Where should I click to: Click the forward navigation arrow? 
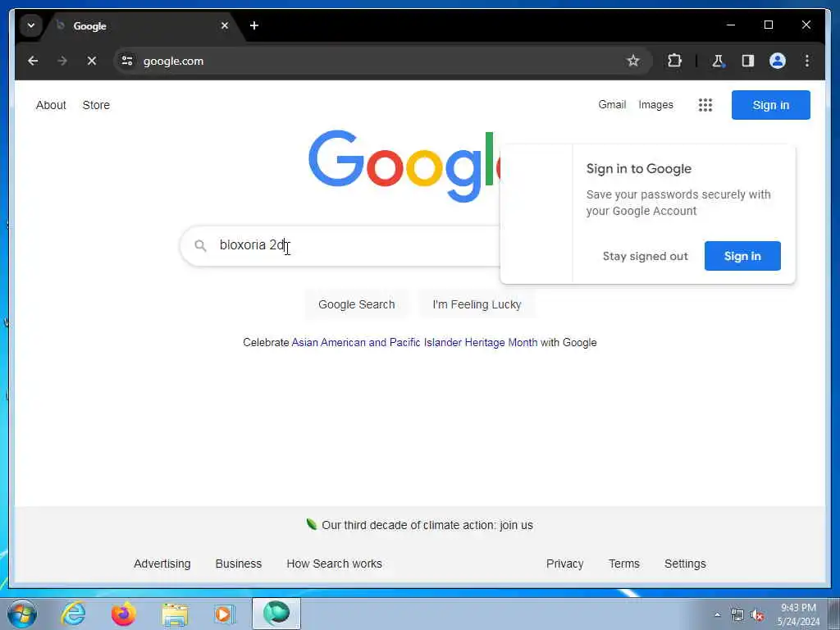point(62,61)
